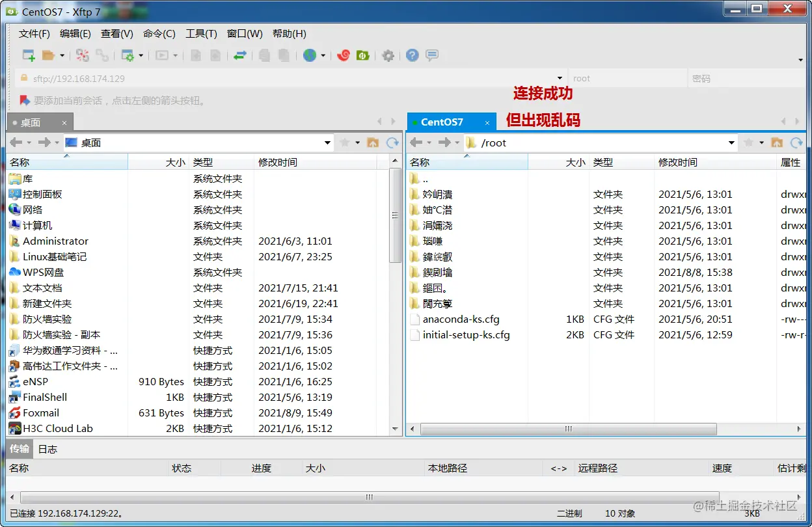Screen dimensions: 812x527
Task: Click the local pane home folder icon
Action: point(373,142)
